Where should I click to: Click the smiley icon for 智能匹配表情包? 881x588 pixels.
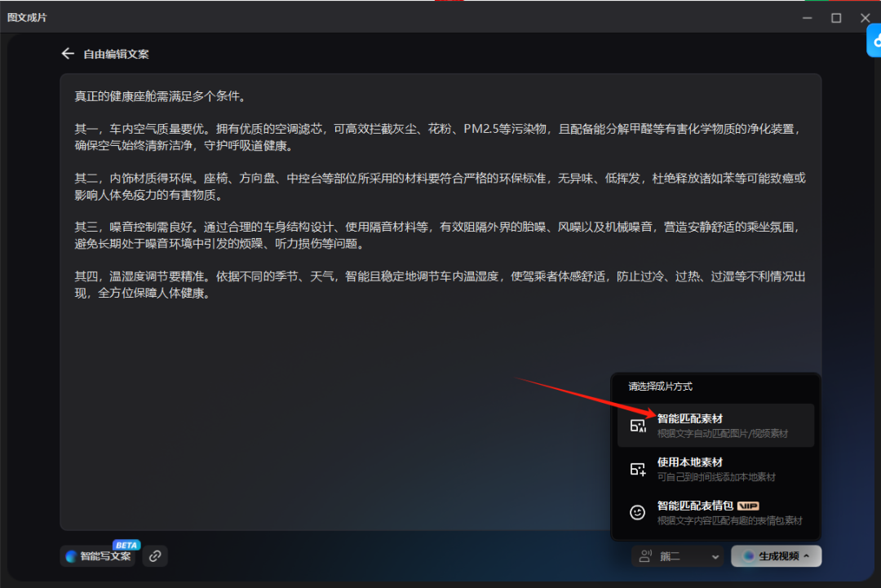[638, 512]
